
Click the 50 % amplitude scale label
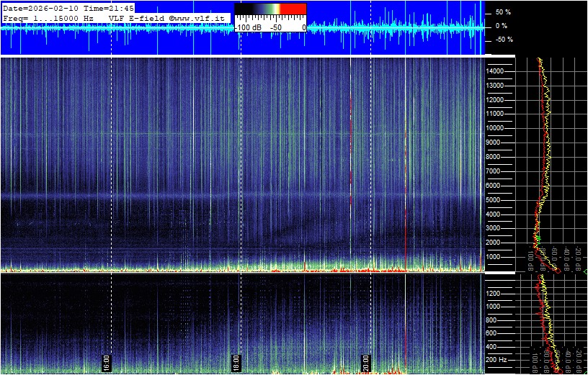502,12
